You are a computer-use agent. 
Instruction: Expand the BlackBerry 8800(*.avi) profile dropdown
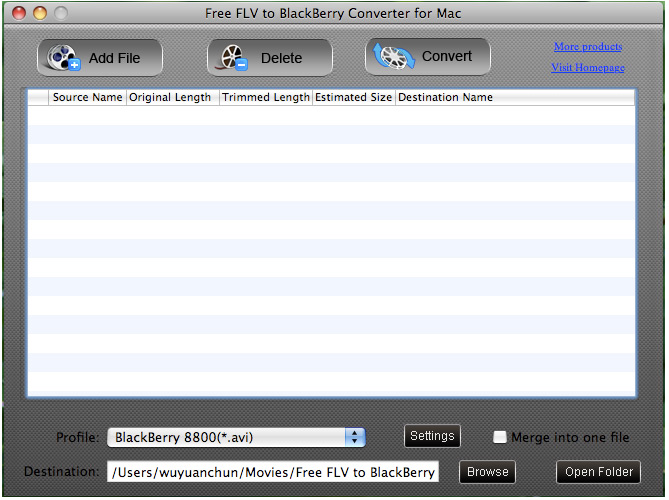point(236,437)
